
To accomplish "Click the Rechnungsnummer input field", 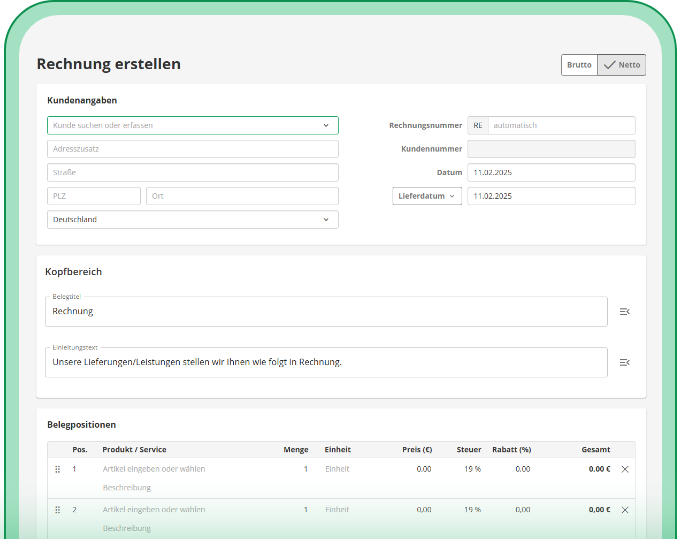I will pos(560,126).
